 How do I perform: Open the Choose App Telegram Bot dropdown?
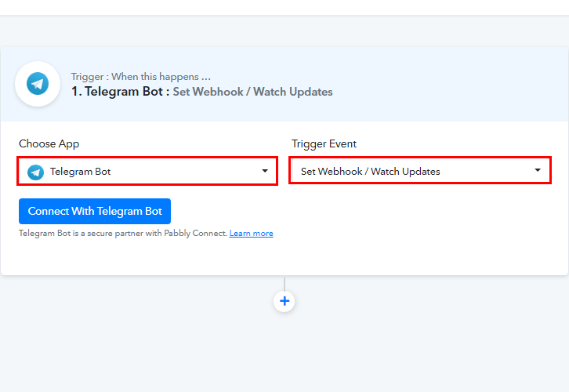pyautogui.click(x=147, y=172)
